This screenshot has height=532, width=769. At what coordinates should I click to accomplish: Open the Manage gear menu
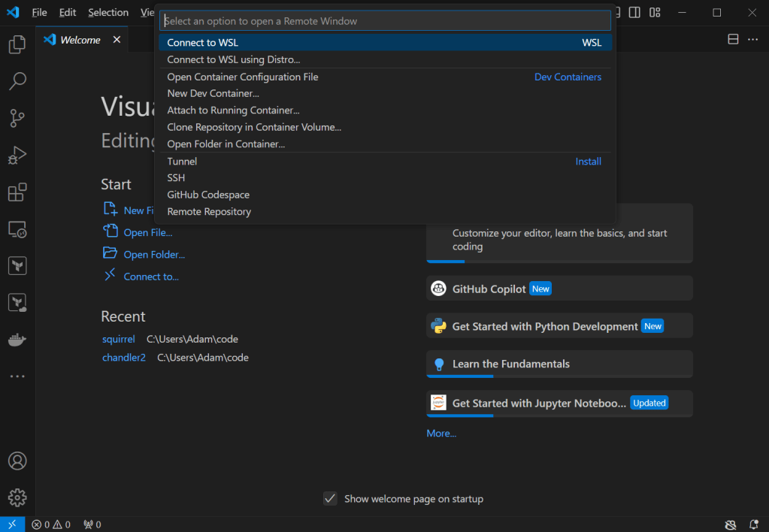click(17, 497)
